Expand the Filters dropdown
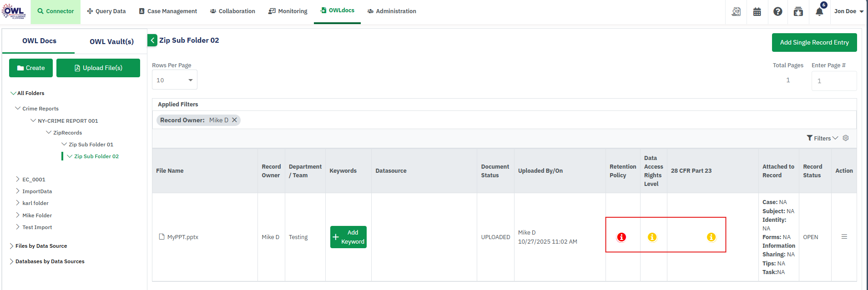Viewport: 868px width, 290px height. point(823,138)
